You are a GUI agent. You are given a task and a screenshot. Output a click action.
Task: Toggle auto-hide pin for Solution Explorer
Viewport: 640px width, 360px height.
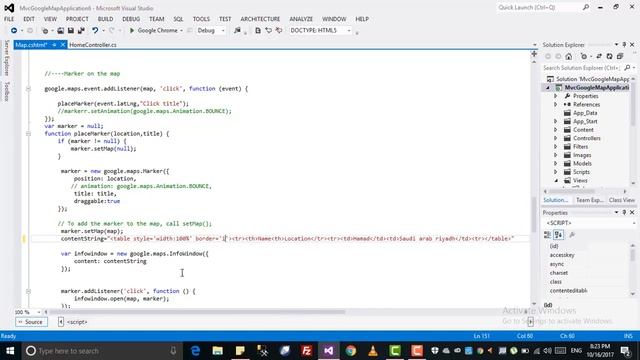tap(624, 45)
